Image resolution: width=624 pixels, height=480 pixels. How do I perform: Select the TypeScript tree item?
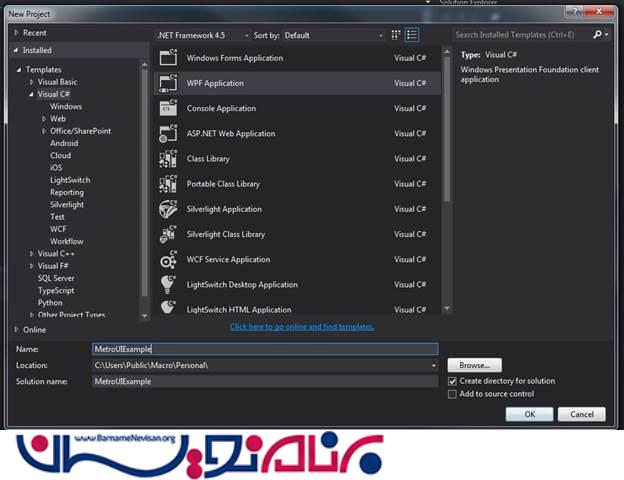tap(56, 291)
